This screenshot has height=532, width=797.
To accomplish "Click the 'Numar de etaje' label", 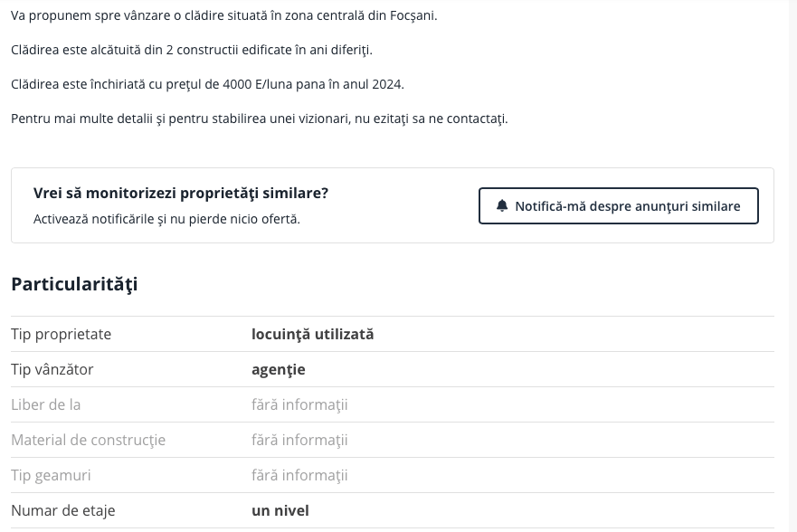I will 62,510.
